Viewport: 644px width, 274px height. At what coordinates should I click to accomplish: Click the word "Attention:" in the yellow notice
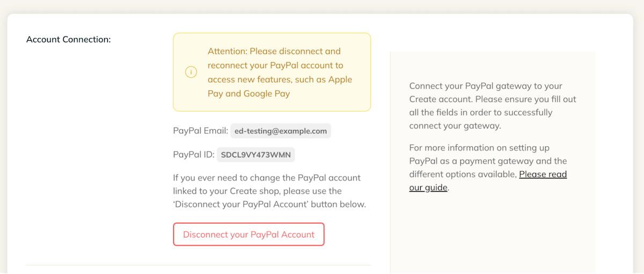[x=228, y=51]
